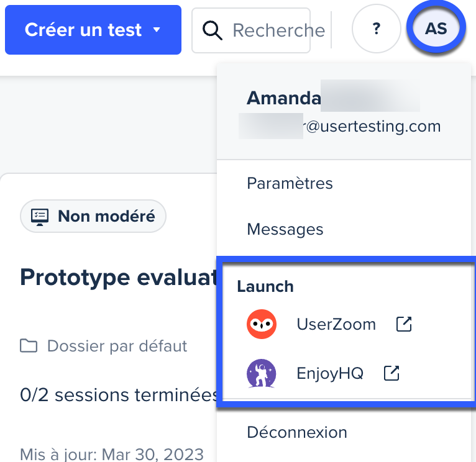Click the Non modéré label badge
The image size is (476, 462).
click(x=93, y=216)
